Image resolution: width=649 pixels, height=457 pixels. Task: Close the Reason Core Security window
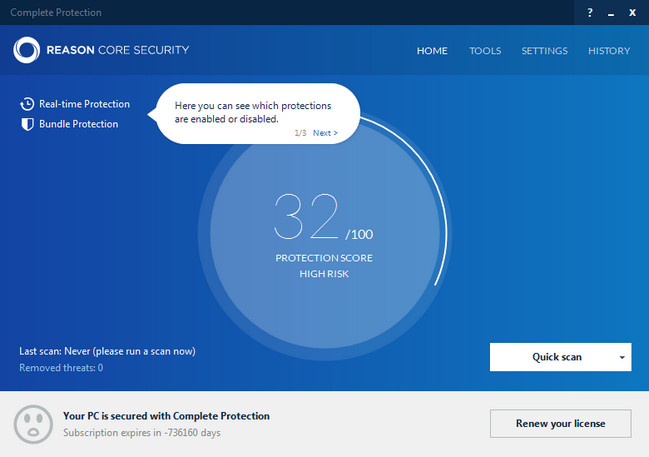[x=633, y=12]
